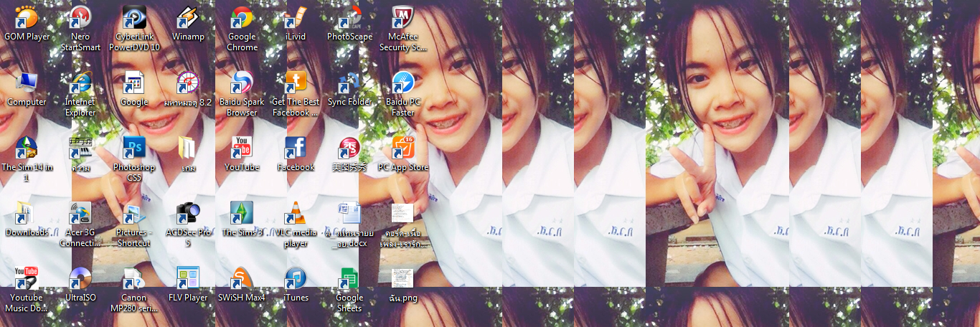
Task: Launch FLV Player shortcut
Action: (188, 278)
